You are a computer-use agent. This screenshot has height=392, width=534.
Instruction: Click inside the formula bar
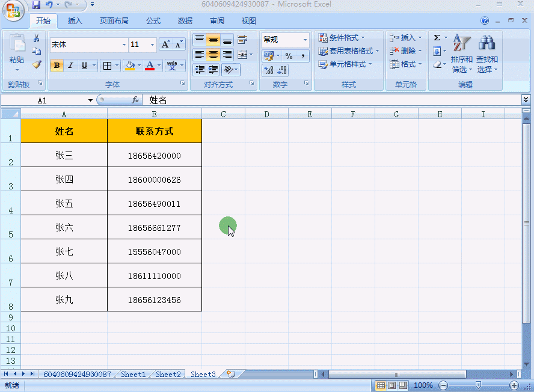coord(241,100)
